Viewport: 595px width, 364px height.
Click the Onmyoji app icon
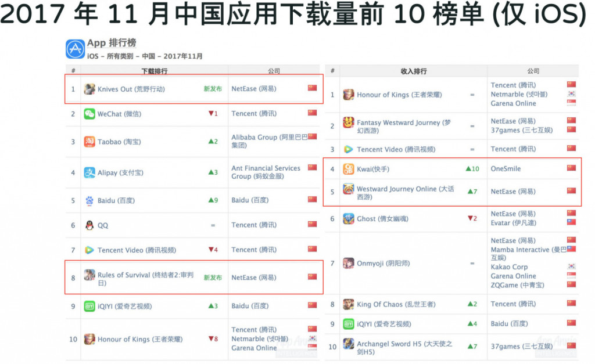(349, 263)
